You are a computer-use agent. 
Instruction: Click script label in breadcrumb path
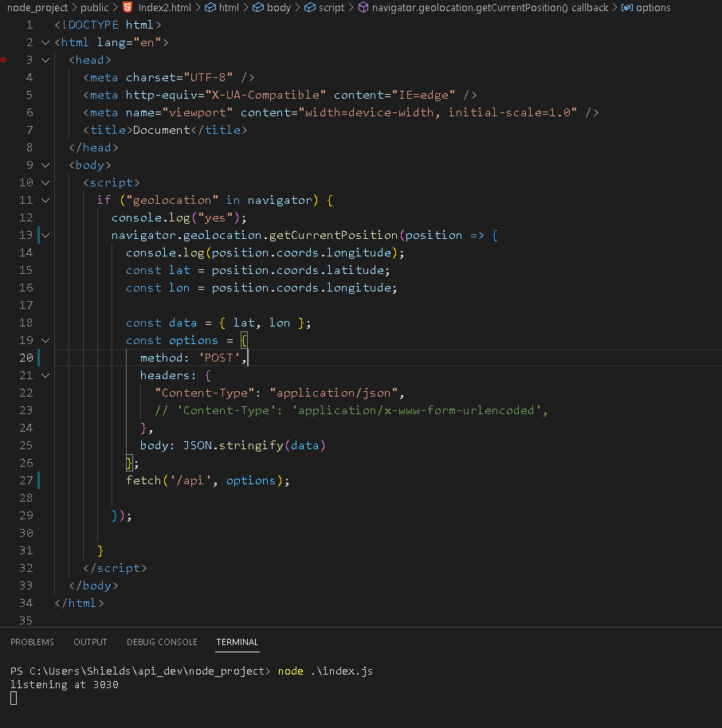(x=332, y=8)
